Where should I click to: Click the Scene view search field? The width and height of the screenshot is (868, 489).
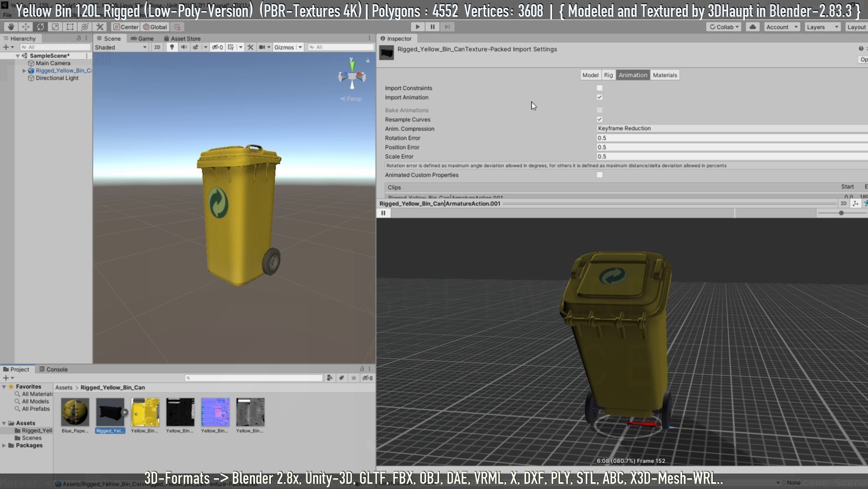tap(341, 47)
